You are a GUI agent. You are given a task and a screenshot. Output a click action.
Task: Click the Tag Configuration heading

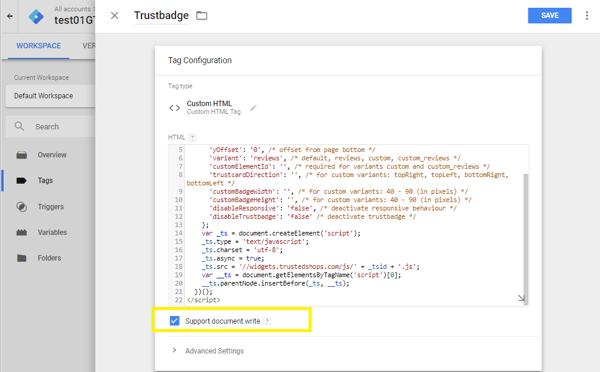(200, 60)
